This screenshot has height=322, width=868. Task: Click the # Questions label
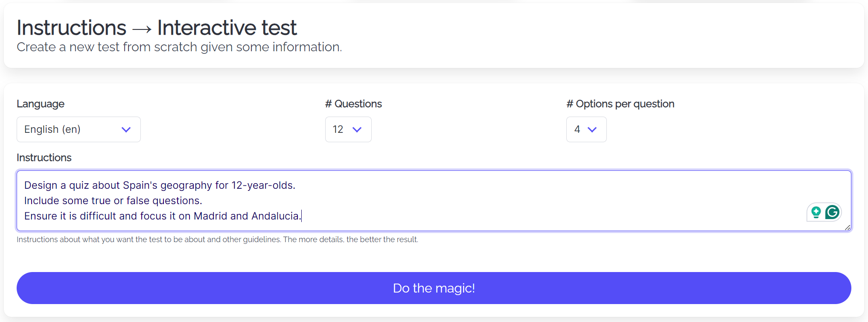click(x=353, y=104)
